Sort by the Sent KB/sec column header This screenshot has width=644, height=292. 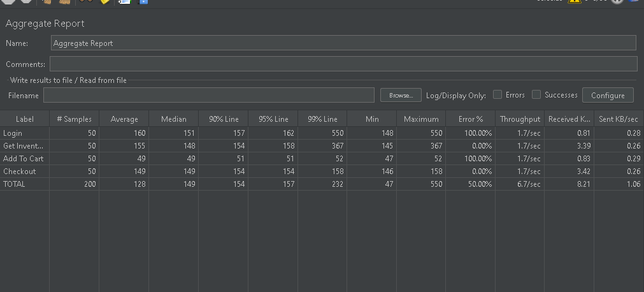619,119
